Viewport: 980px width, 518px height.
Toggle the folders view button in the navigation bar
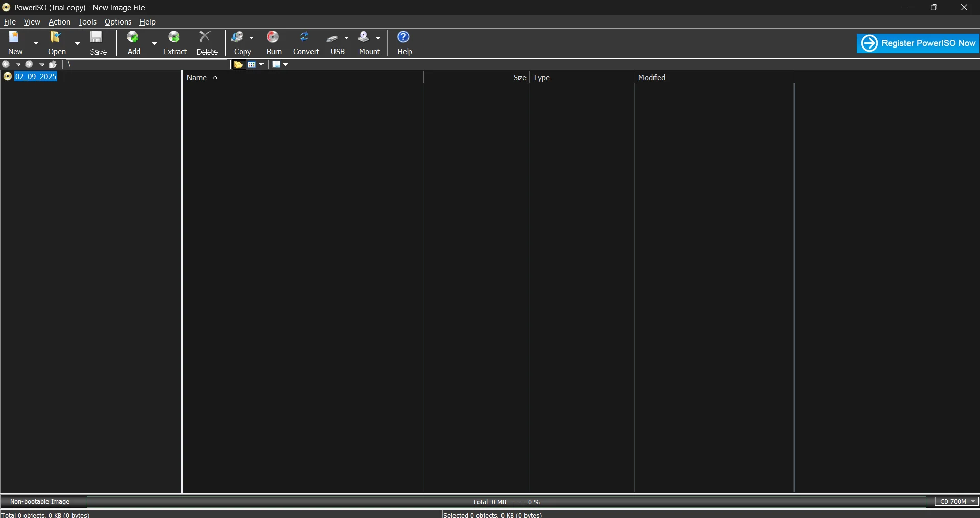point(238,65)
